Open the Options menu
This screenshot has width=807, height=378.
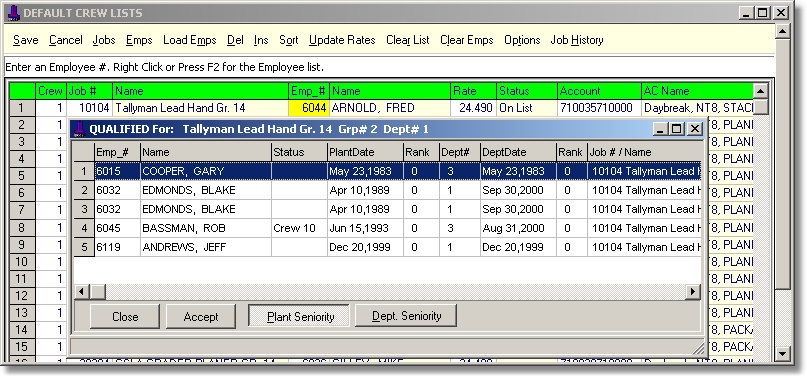pyautogui.click(x=522, y=40)
